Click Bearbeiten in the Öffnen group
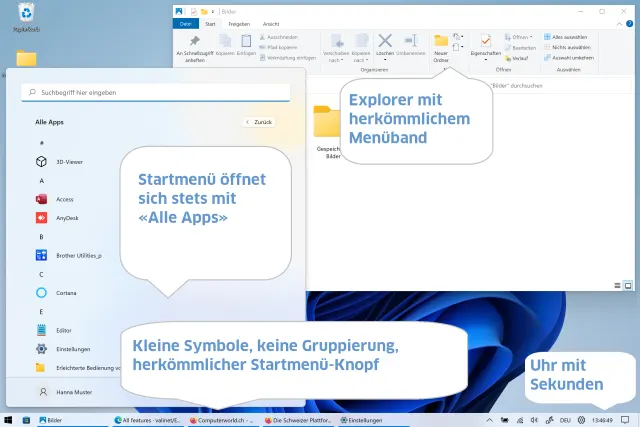 pos(520,48)
